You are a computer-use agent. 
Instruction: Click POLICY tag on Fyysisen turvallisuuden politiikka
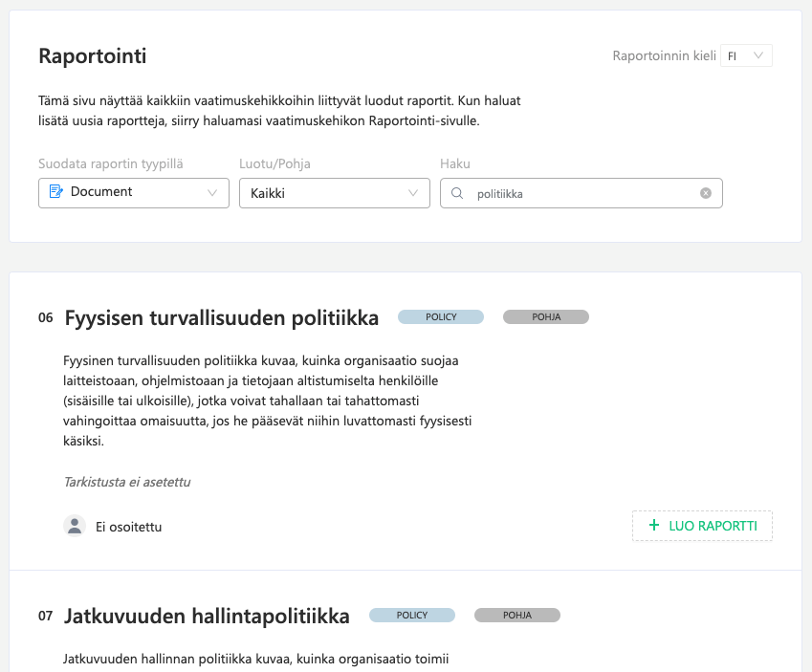pos(441,316)
